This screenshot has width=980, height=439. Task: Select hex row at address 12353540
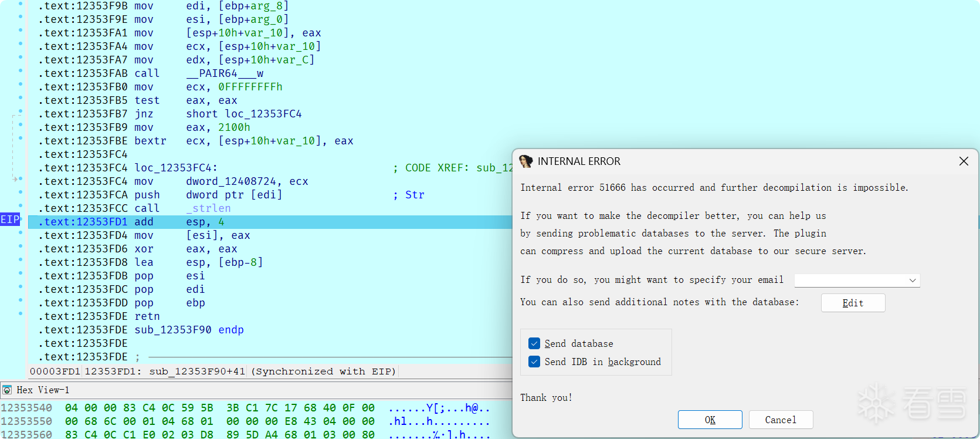point(245,408)
